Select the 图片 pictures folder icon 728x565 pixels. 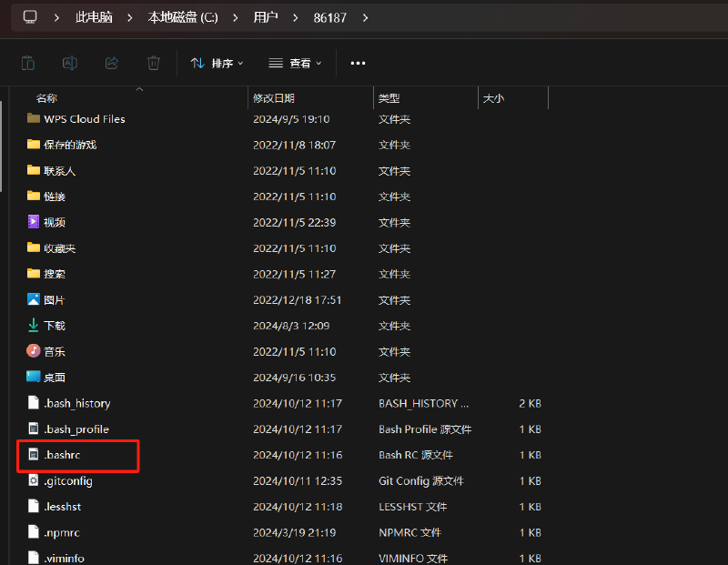[x=34, y=299]
